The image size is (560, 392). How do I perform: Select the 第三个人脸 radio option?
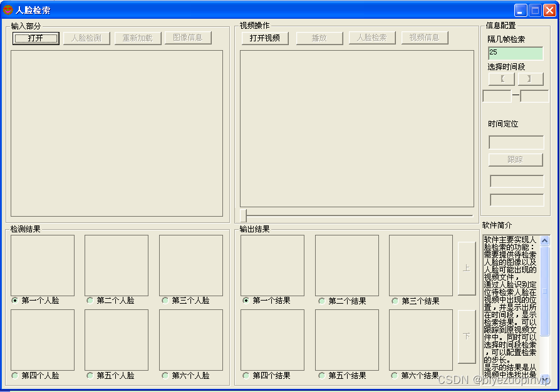click(164, 300)
